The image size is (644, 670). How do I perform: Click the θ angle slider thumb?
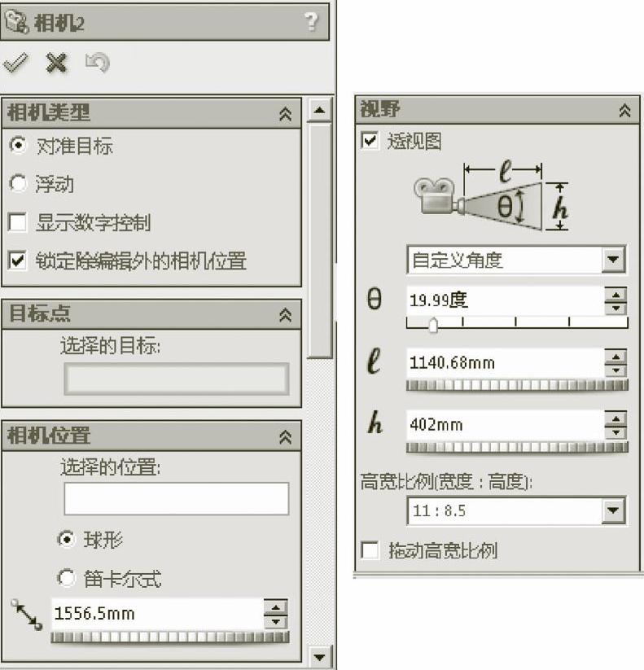[x=433, y=325]
